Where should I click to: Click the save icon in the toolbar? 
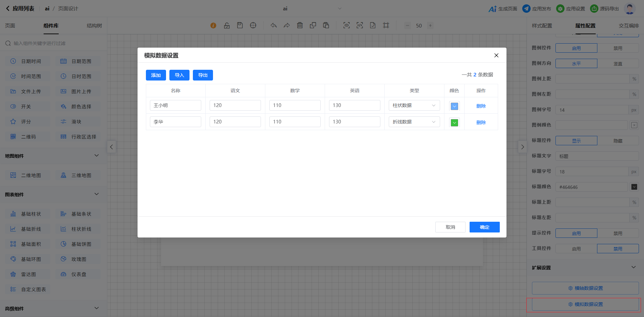coord(240,25)
